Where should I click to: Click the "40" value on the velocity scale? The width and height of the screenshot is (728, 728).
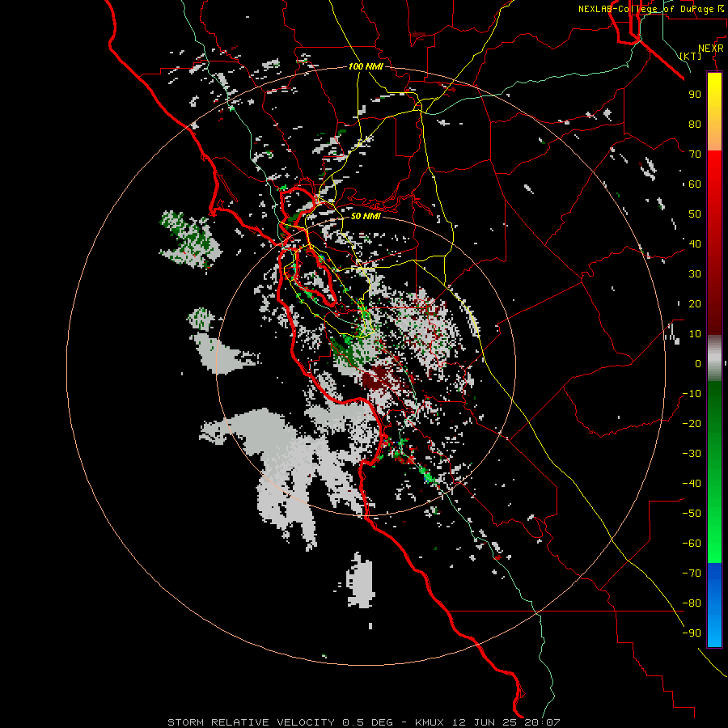click(695, 244)
